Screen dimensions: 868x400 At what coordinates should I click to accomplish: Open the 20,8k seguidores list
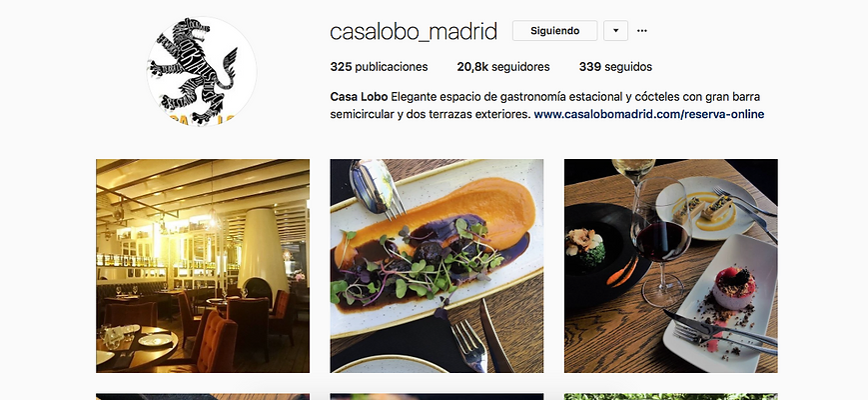tap(503, 67)
